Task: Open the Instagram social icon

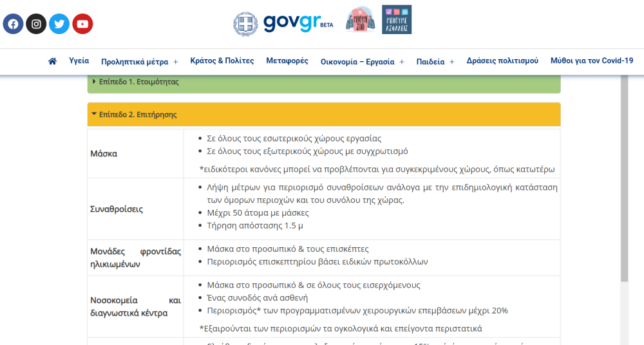Action: tap(36, 24)
